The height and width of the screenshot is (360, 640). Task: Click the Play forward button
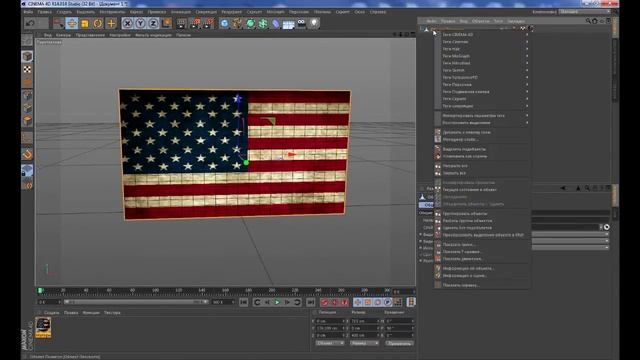(x=278, y=302)
